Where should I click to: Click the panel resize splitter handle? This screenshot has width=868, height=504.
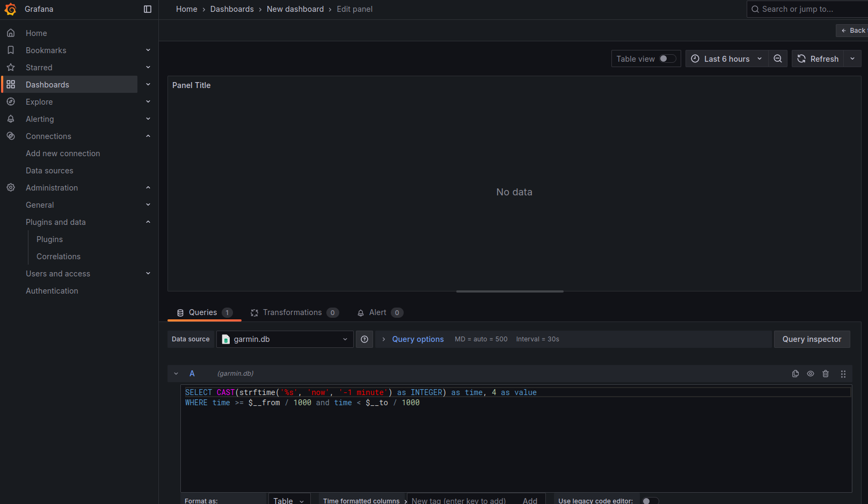pyautogui.click(x=510, y=291)
